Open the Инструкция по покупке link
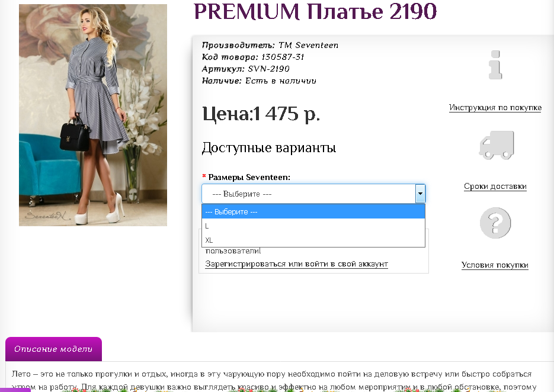This screenshot has height=392, width=554. (495, 107)
